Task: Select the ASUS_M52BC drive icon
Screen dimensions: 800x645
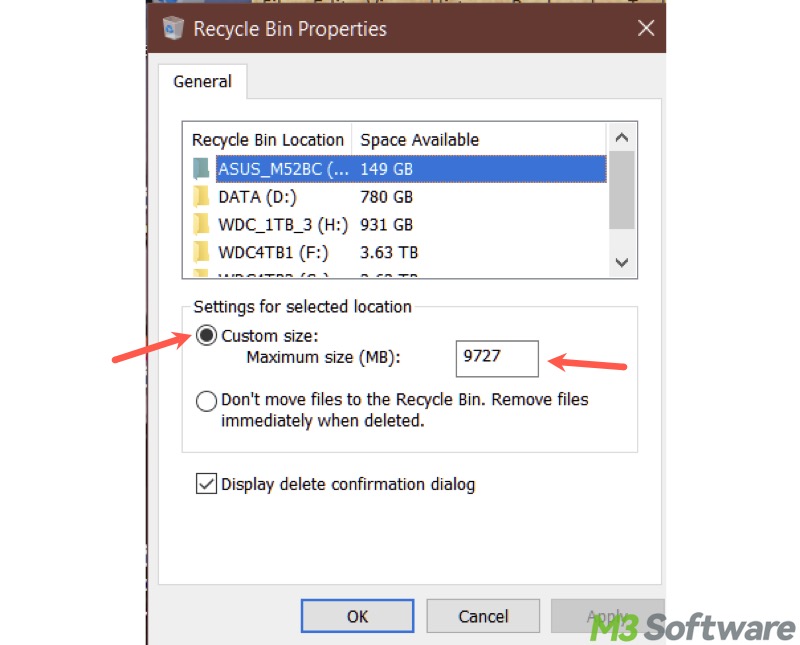Action: coord(201,169)
